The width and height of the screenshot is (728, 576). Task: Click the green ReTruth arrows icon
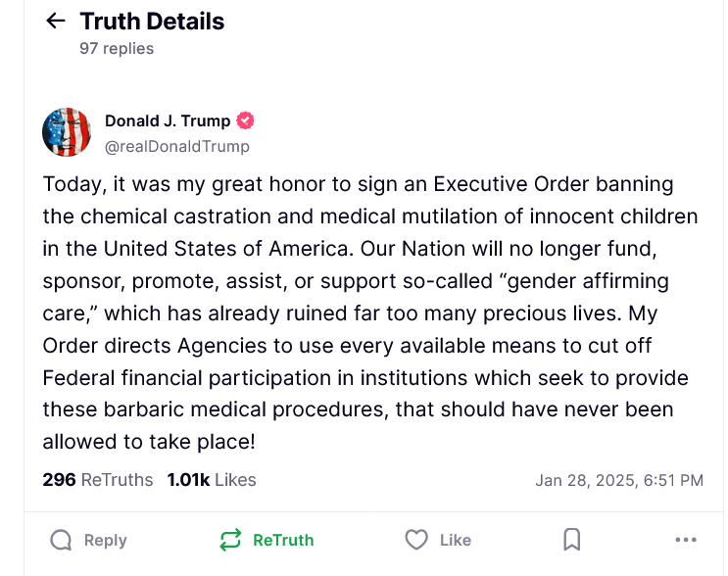coord(230,540)
